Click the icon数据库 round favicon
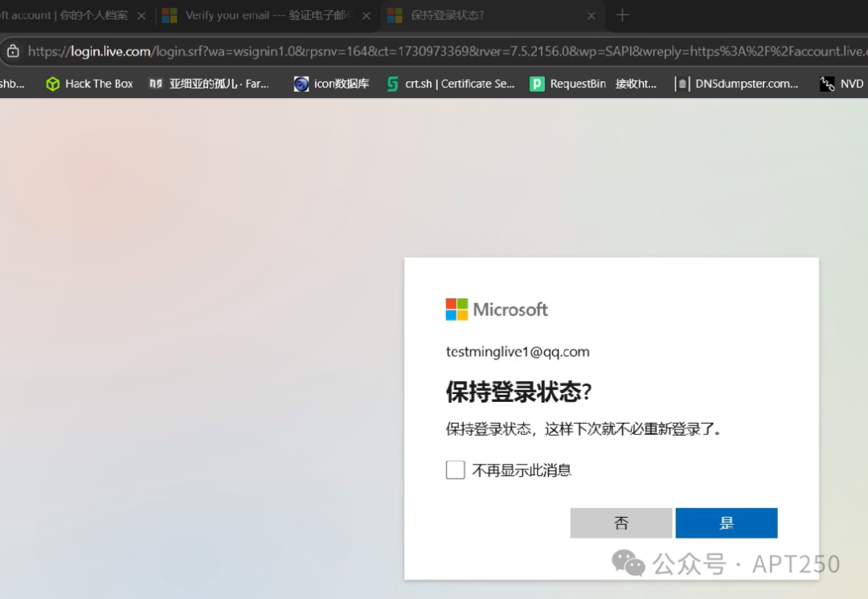The image size is (868, 599). [301, 84]
